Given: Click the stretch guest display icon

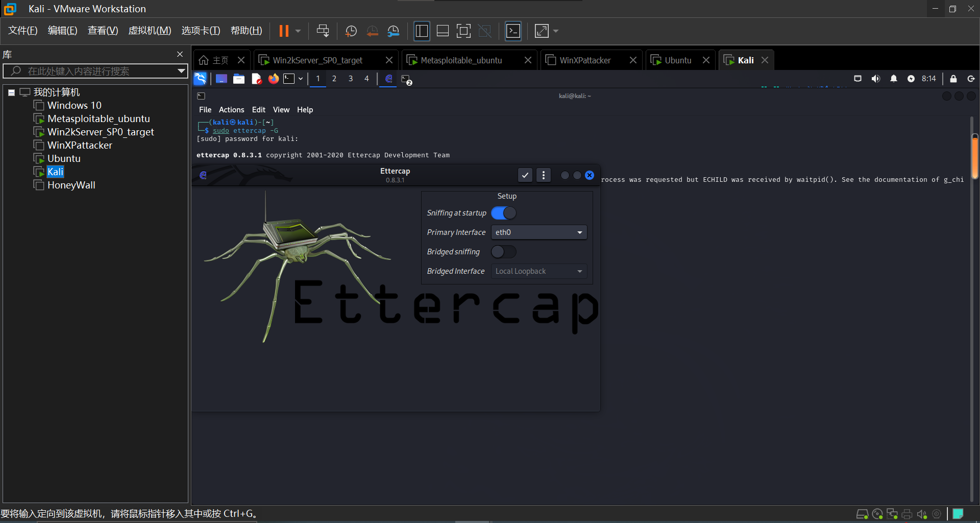Looking at the screenshot, I should click(542, 31).
